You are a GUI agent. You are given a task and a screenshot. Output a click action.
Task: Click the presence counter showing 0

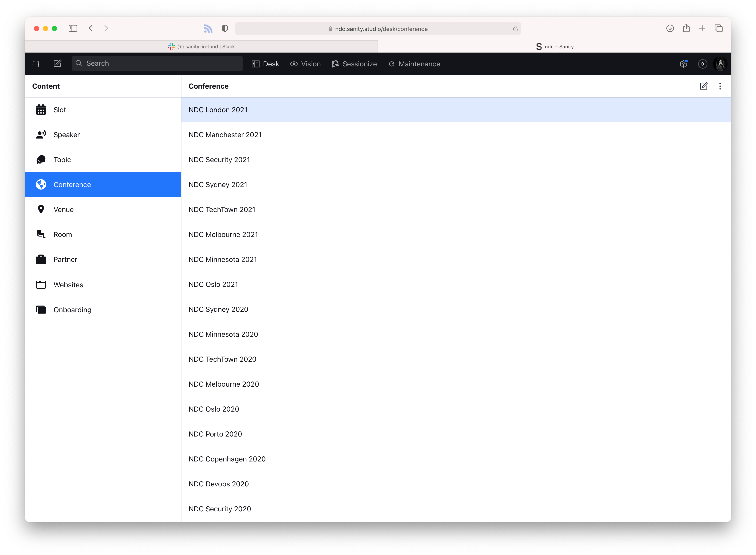point(702,64)
